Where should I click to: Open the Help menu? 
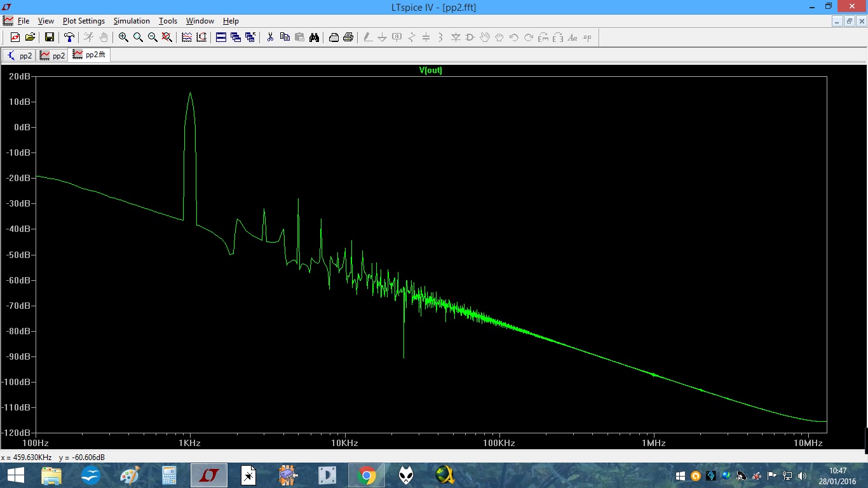[x=231, y=21]
